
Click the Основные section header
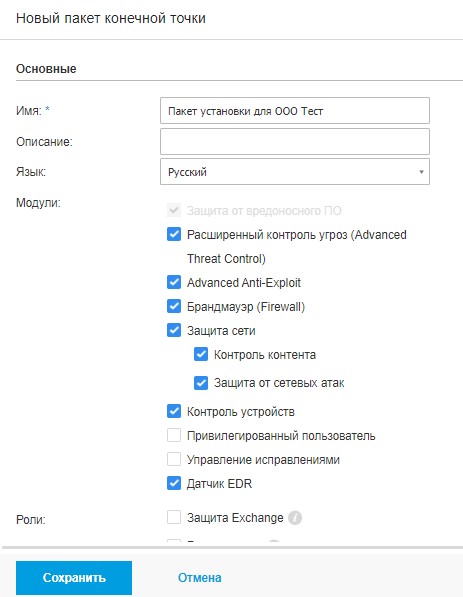(46, 69)
